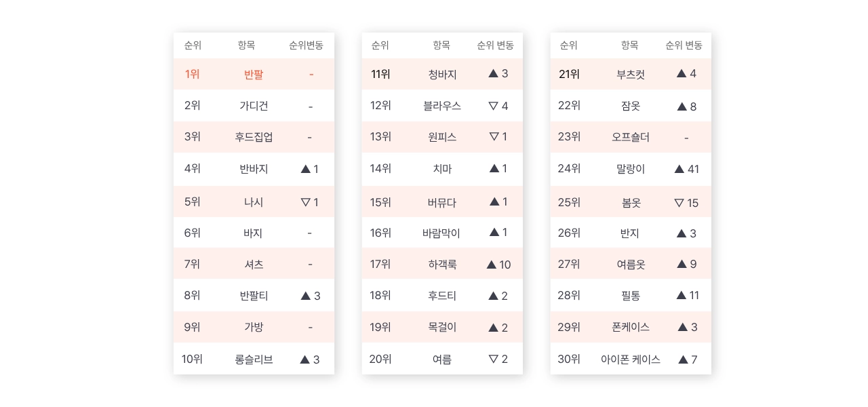The height and width of the screenshot is (407, 868).
Task: Click the up arrow beside 아이폰 케이스
Action: tap(684, 360)
